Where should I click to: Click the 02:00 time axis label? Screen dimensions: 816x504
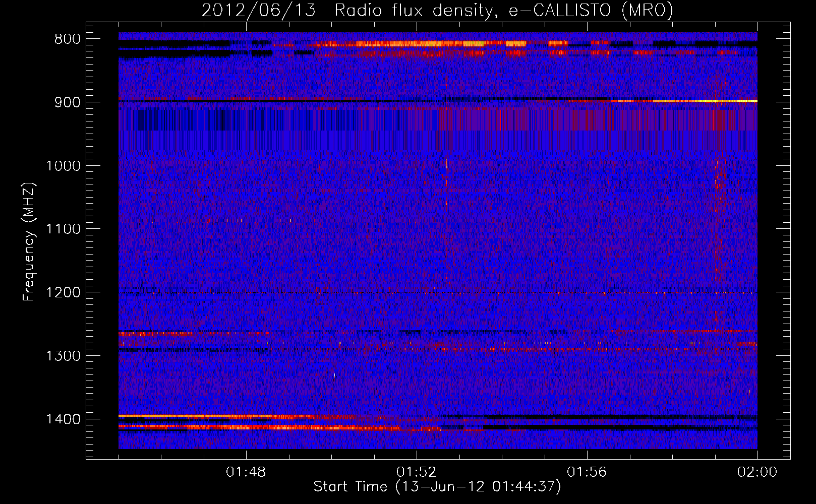click(757, 472)
